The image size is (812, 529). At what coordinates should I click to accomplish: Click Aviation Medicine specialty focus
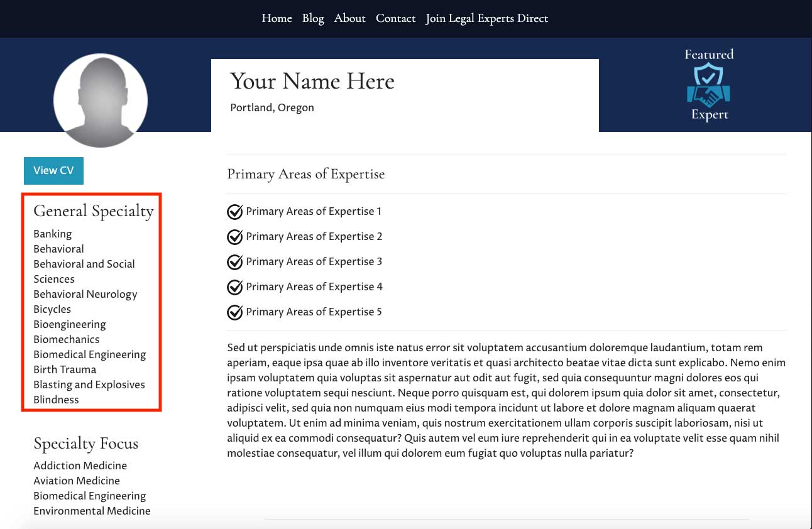coord(77,481)
